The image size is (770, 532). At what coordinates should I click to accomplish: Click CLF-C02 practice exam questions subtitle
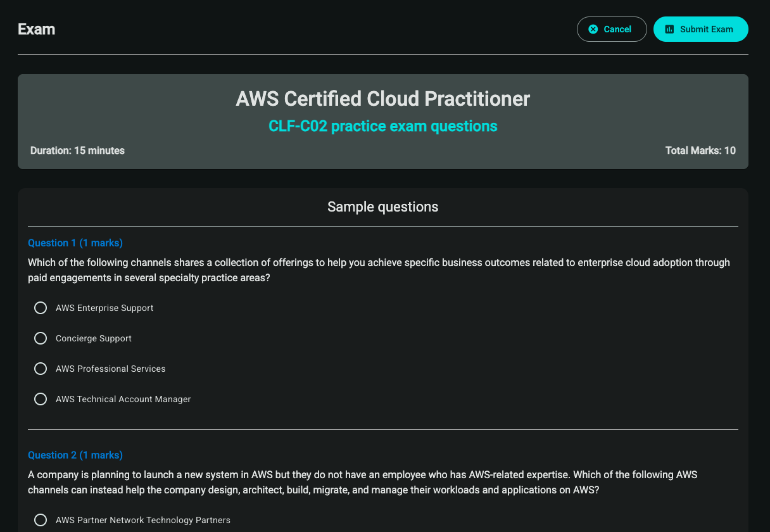click(382, 126)
